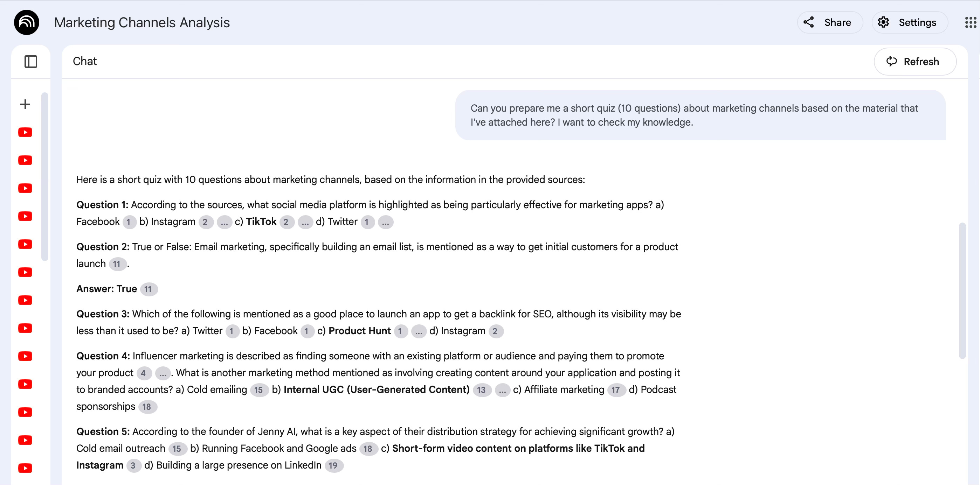Viewport: 980px width, 485px height.
Task: Expand ellipsis citations after Product Hunt
Action: [x=419, y=331]
